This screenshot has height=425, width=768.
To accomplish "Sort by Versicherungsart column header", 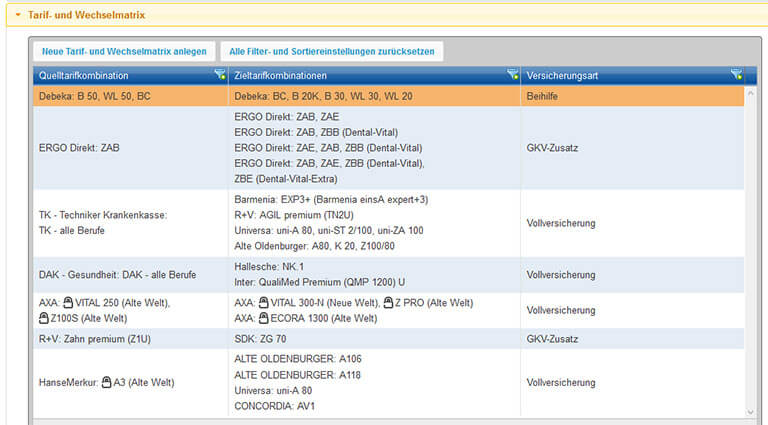I will pyautogui.click(x=562, y=76).
